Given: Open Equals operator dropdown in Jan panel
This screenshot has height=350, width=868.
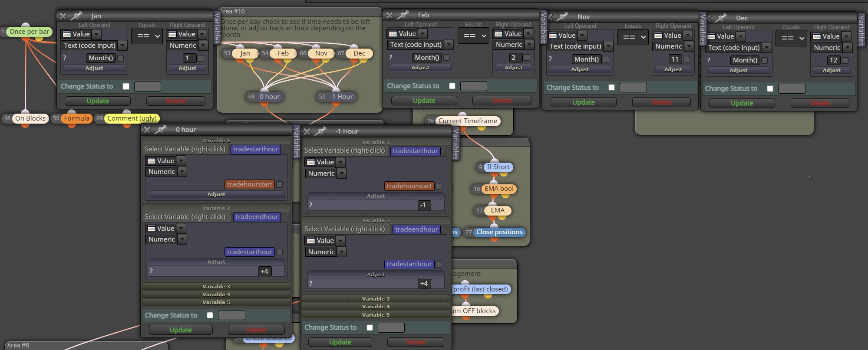Looking at the screenshot, I should [x=147, y=36].
